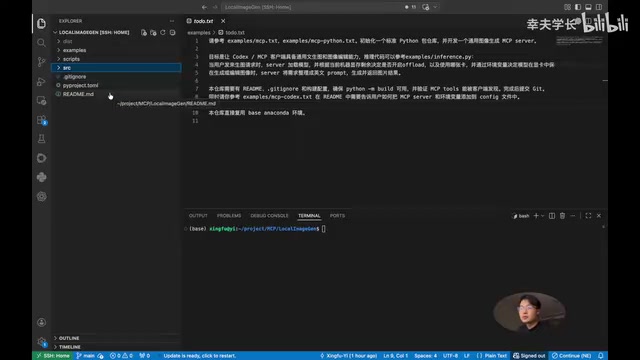640x360 pixels.
Task: Collapse all folders in Explorer
Action: 172,32
